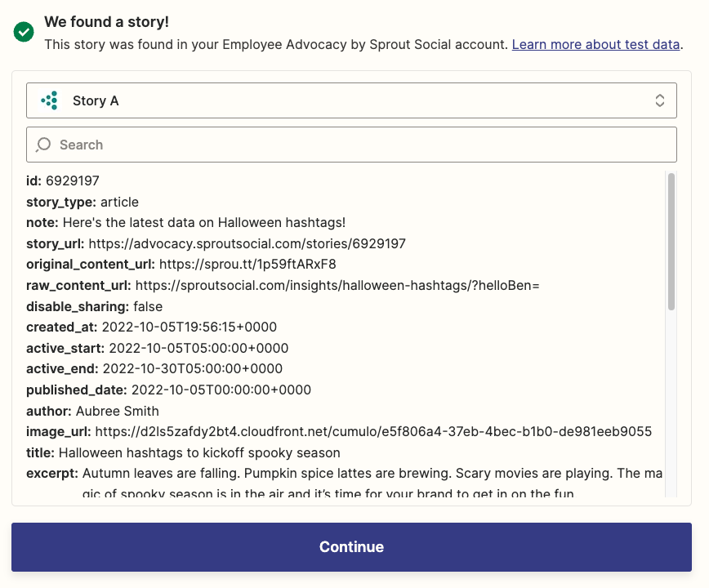Image resolution: width=709 pixels, height=588 pixels.
Task: Click the original_content_url sprou.tt value
Action: click(x=247, y=264)
